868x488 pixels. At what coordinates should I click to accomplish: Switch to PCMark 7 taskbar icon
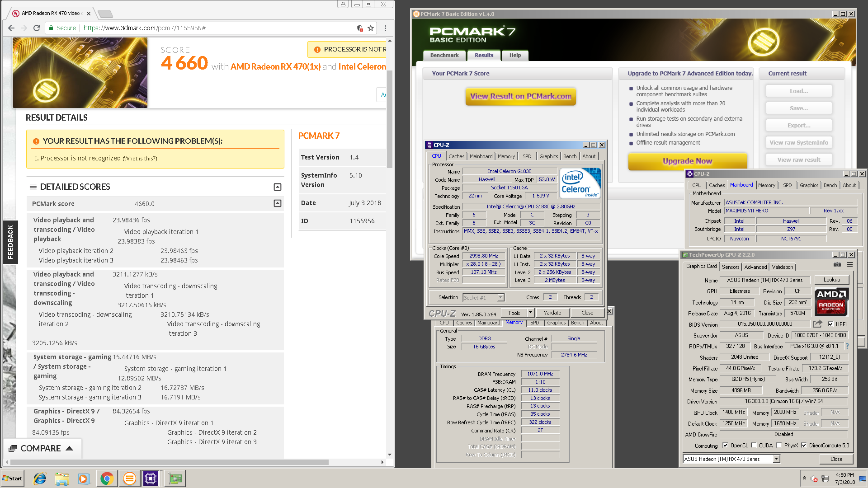click(x=129, y=479)
